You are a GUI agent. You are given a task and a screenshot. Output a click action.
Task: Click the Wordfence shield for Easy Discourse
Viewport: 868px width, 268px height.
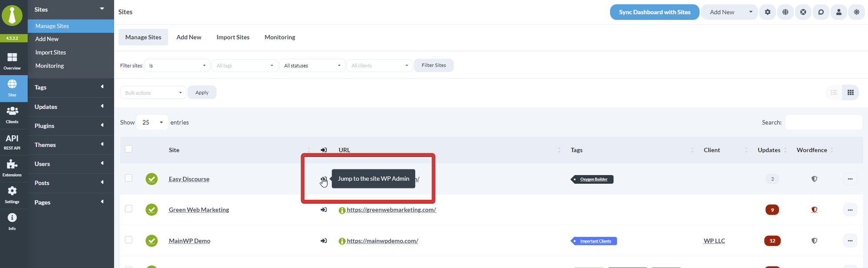815,179
